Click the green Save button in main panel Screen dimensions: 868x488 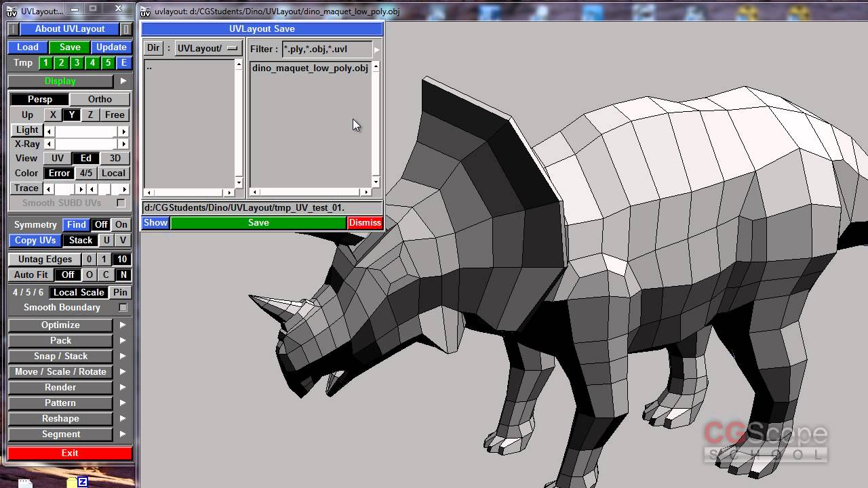pyautogui.click(x=70, y=47)
